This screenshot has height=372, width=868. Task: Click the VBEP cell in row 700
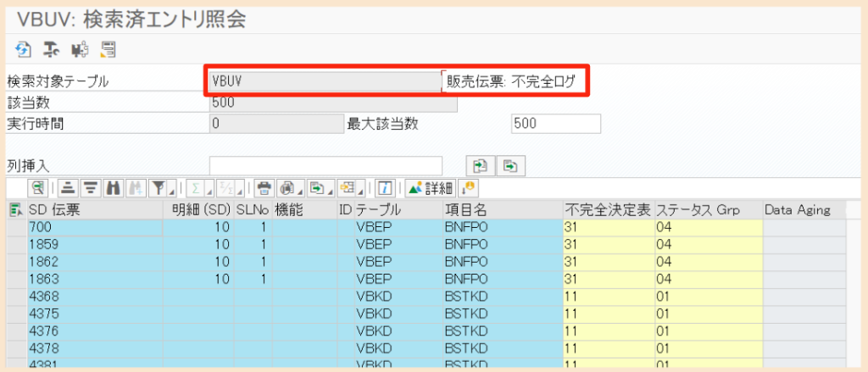tap(398, 227)
